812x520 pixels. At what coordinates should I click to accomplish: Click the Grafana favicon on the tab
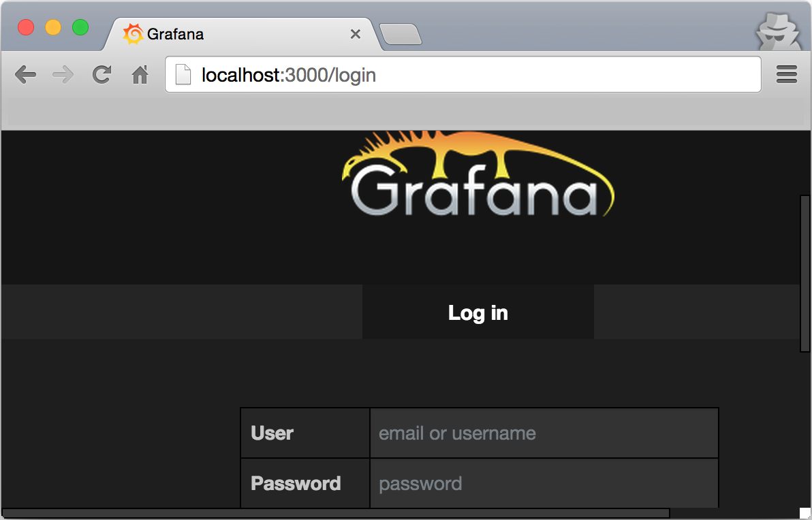click(x=133, y=34)
